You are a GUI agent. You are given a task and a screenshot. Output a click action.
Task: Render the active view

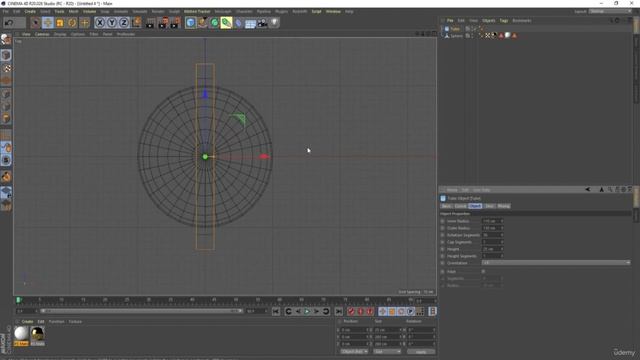tap(150, 22)
